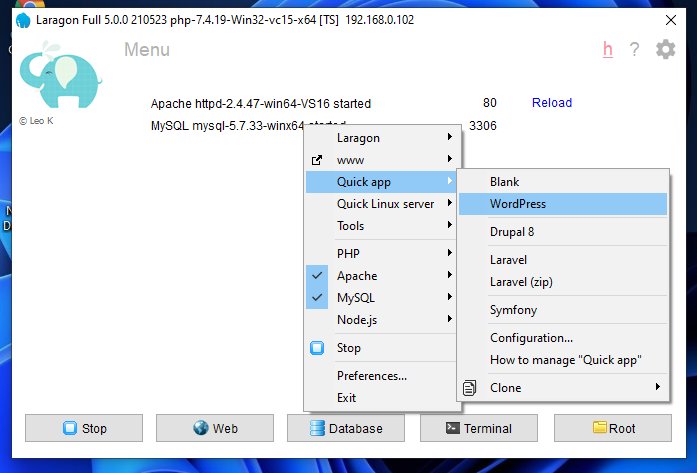Click the Reload link for Apache
This screenshot has height=473, width=697.
[552, 103]
